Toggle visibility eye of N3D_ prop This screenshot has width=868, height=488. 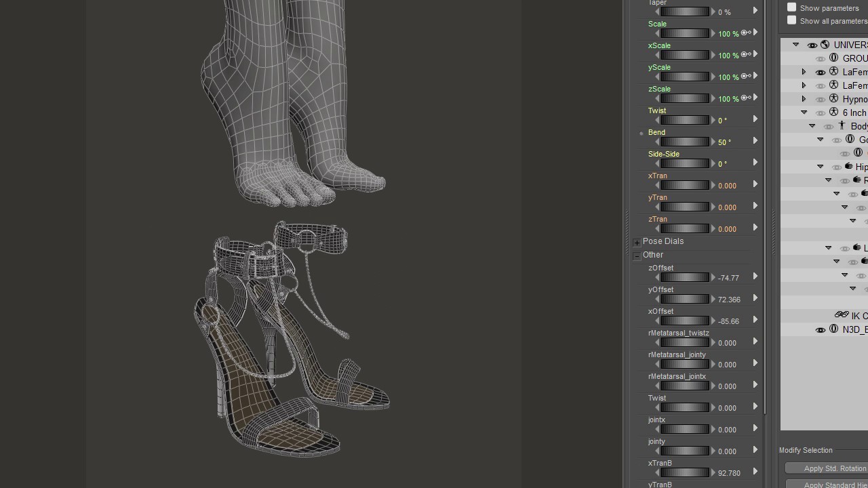coord(821,330)
